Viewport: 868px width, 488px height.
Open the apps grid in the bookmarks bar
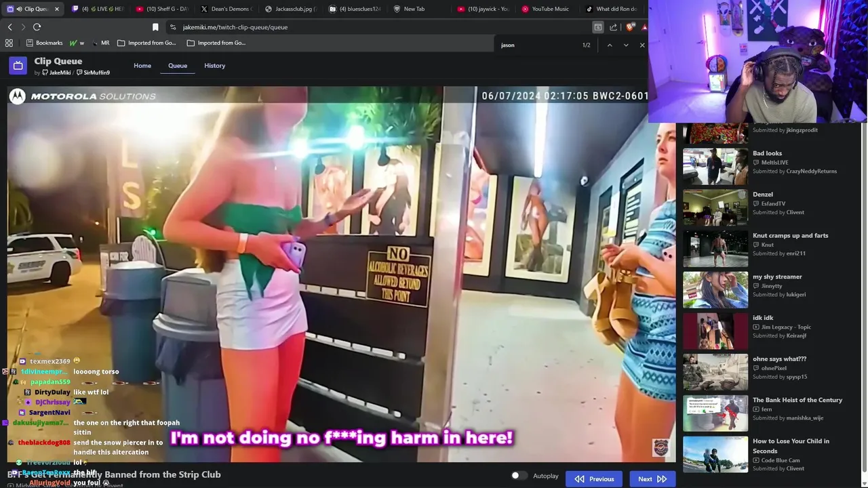coord(9,43)
